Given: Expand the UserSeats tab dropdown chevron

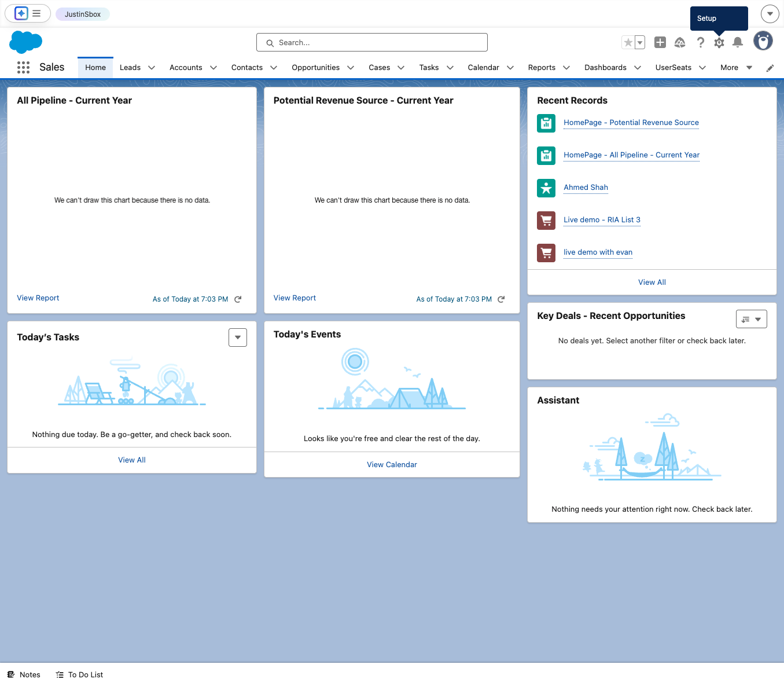Looking at the screenshot, I should [702, 68].
